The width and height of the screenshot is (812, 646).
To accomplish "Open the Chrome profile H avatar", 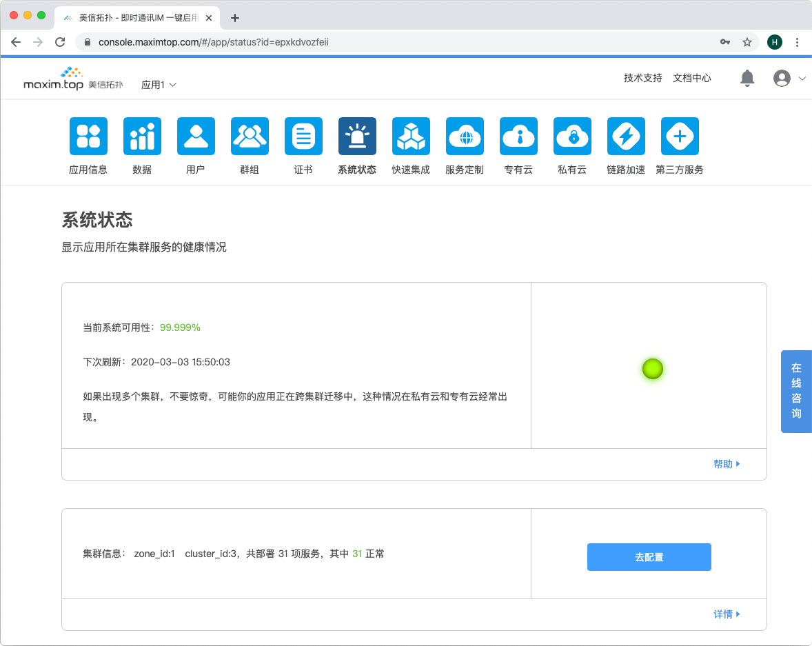I will tap(775, 42).
